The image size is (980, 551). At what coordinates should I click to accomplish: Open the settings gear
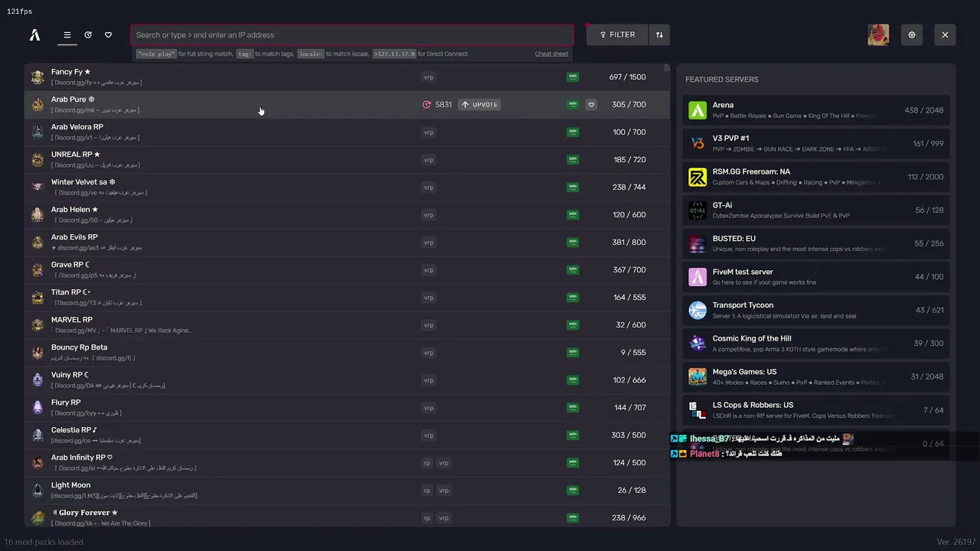click(x=912, y=34)
